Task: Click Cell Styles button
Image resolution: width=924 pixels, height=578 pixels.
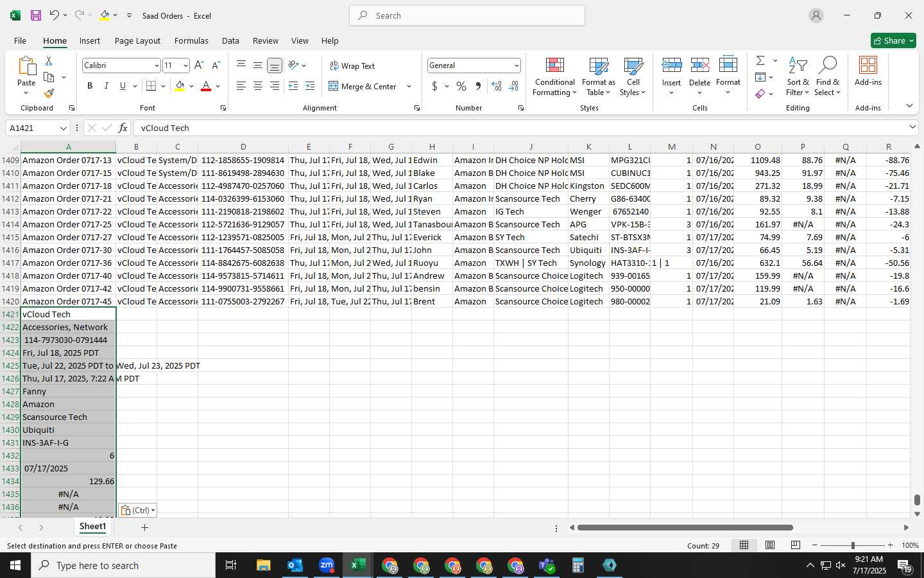Action: tap(633, 77)
